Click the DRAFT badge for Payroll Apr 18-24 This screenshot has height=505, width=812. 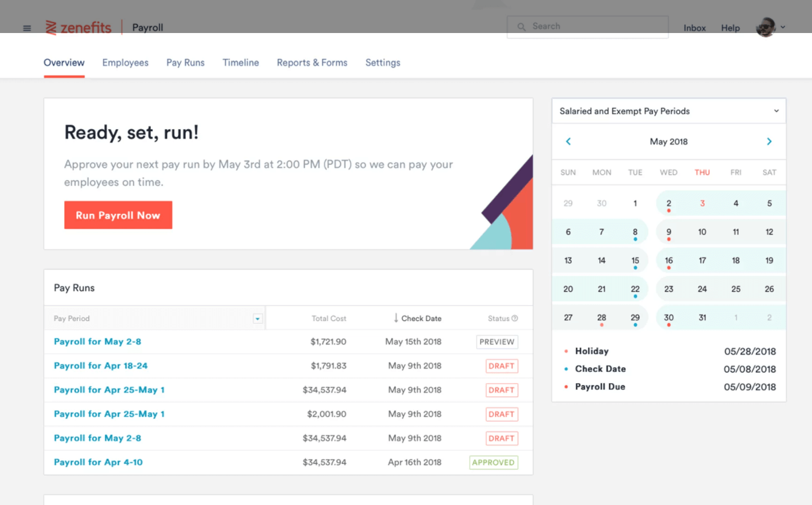501,366
